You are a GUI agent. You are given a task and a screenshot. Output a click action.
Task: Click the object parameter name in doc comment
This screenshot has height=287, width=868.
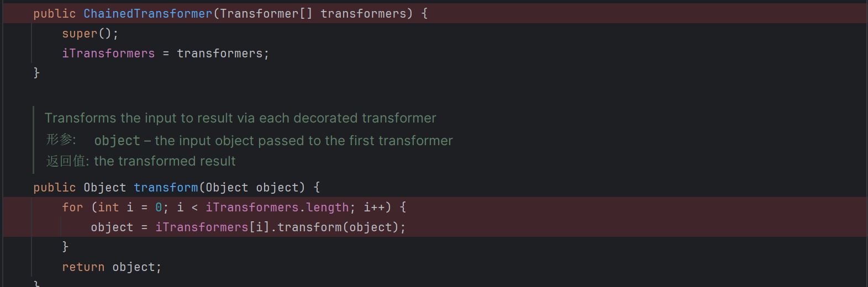pyautogui.click(x=117, y=141)
